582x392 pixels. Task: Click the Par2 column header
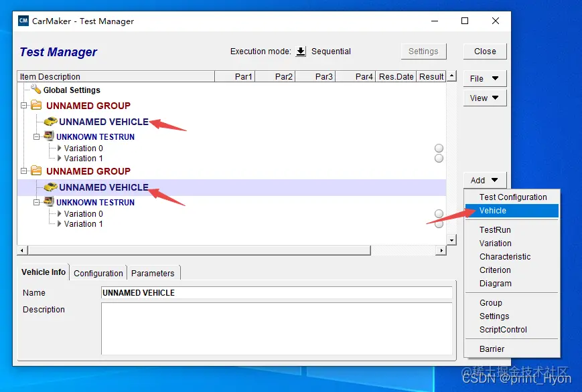point(275,76)
